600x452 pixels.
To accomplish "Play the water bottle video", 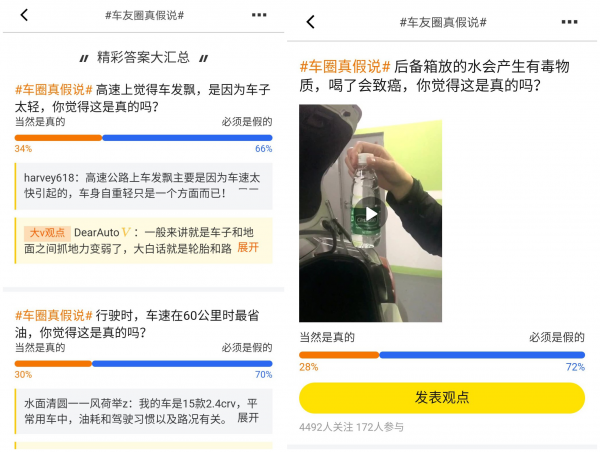I will click(x=370, y=214).
